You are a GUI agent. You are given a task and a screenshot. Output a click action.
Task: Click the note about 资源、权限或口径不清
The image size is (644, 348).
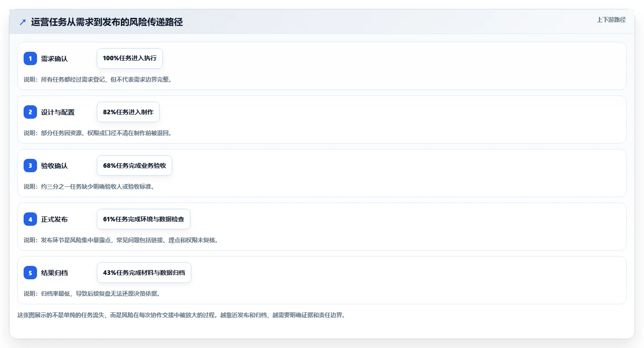98,133
